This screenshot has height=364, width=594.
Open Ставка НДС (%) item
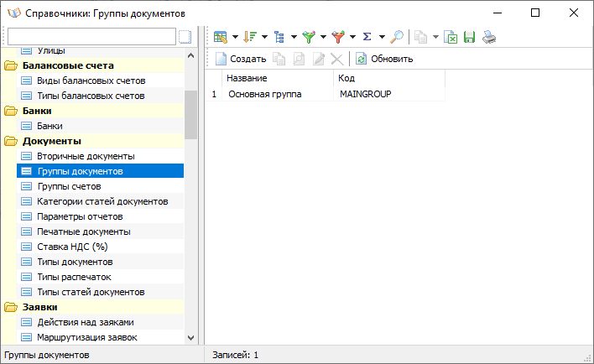(x=72, y=247)
